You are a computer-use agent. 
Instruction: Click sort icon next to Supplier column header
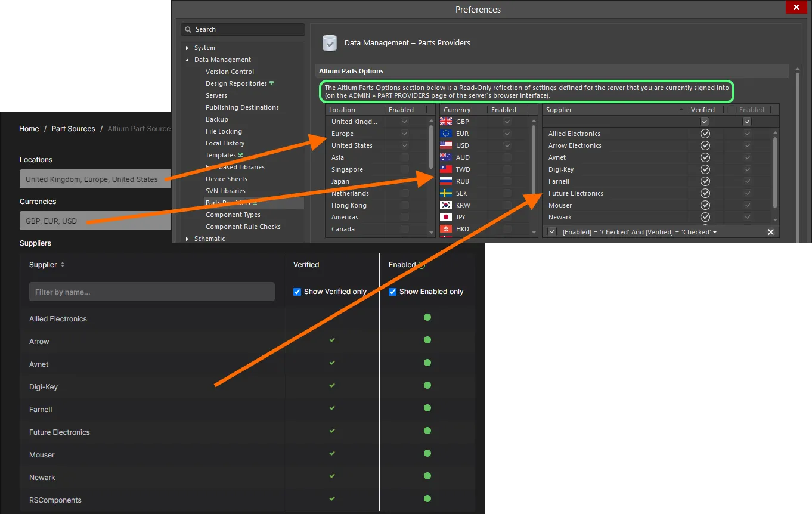coord(63,265)
